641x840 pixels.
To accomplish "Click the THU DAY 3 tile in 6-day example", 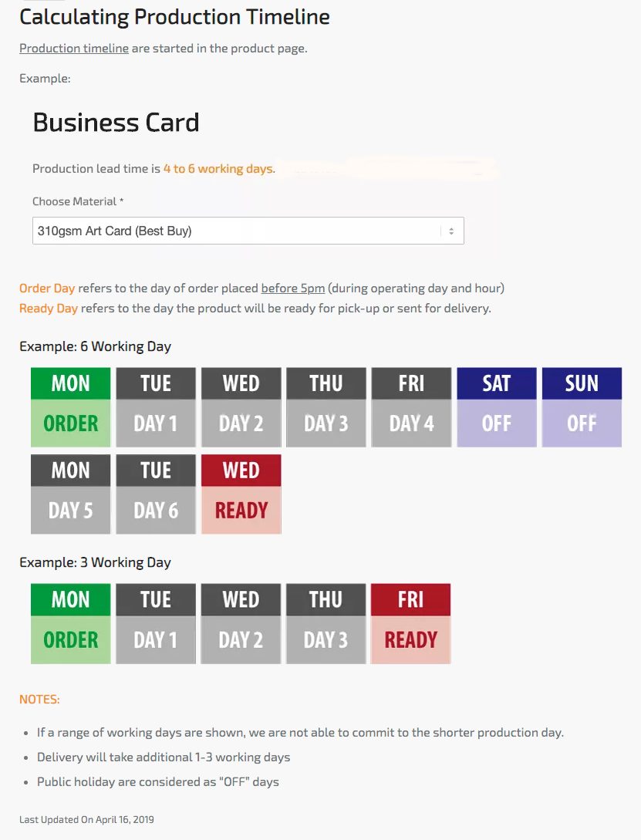I will (x=326, y=407).
